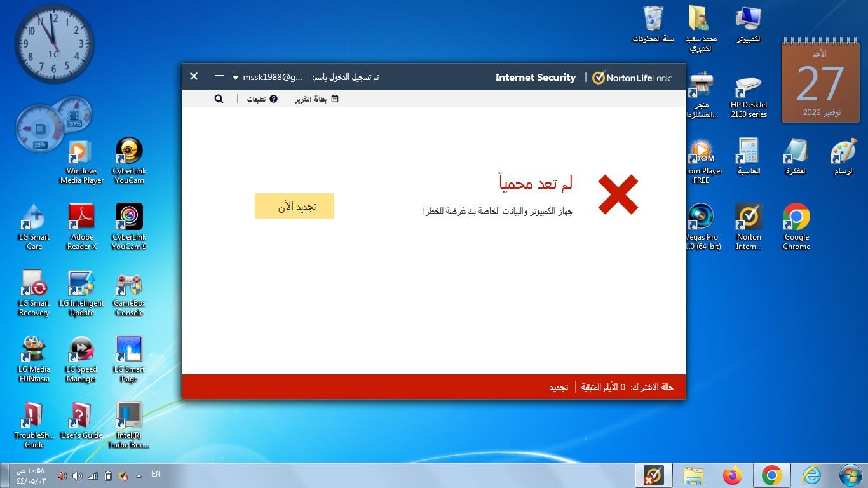Open the Report Card (بطاقة التقرير)
The width and height of the screenshot is (868, 488).
tap(316, 99)
